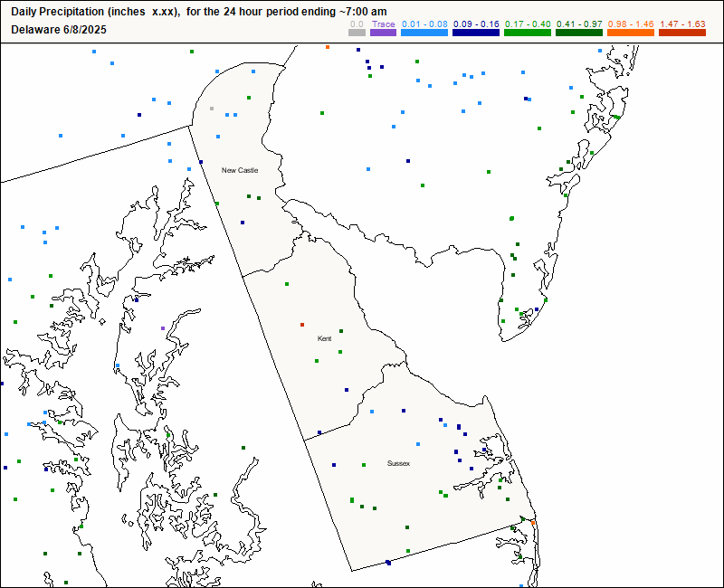
Task: Click the Delaware 6/8/2025 title text
Action: pyautogui.click(x=59, y=30)
